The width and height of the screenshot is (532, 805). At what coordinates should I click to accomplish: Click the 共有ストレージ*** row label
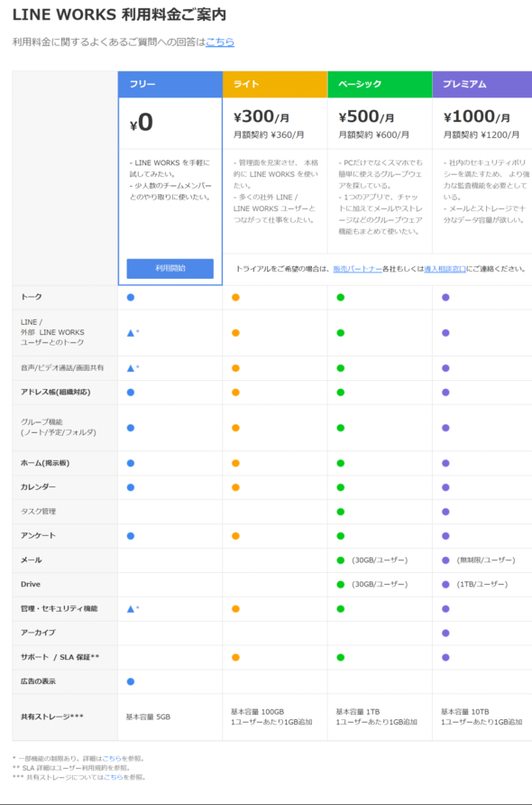click(51, 717)
